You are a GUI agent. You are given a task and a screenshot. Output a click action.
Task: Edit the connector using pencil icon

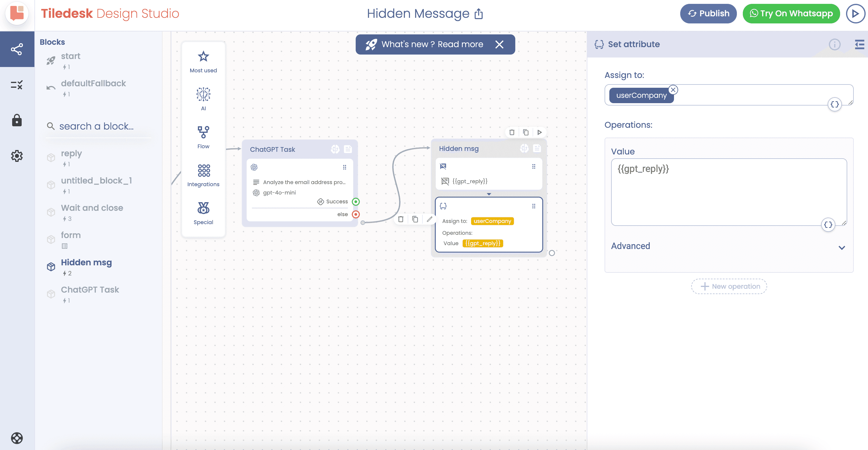pyautogui.click(x=429, y=219)
